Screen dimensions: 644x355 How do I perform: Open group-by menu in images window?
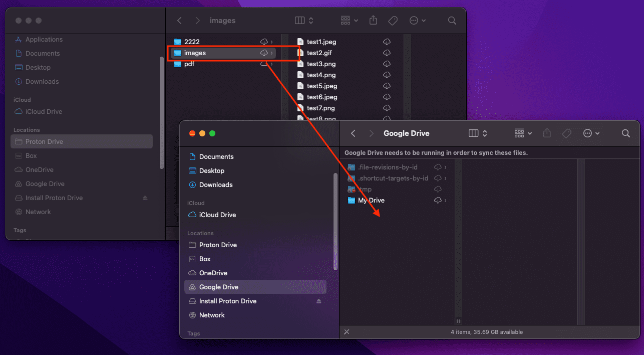coord(349,21)
